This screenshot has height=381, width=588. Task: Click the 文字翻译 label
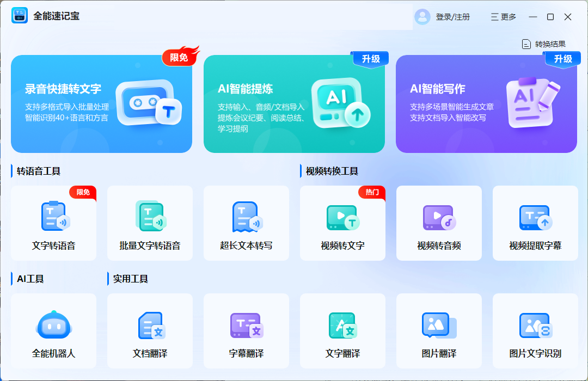click(343, 354)
